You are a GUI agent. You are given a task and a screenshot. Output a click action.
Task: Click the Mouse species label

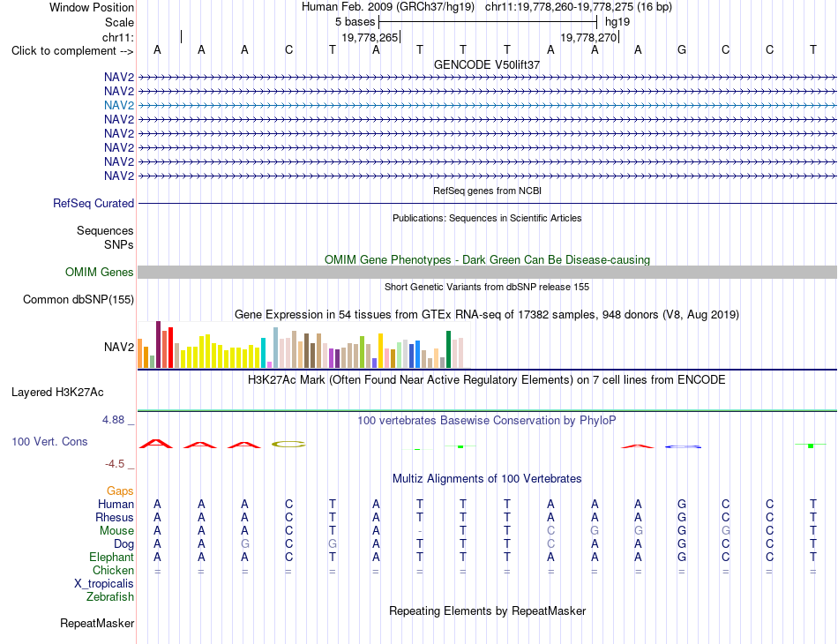116,531
